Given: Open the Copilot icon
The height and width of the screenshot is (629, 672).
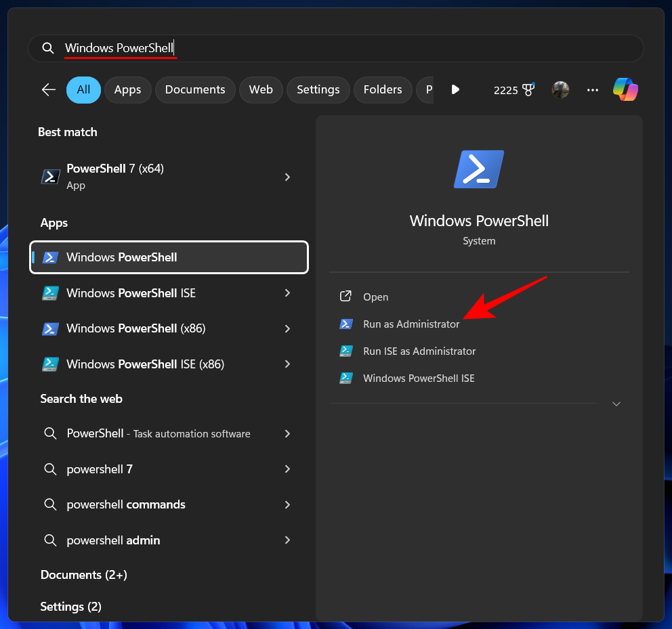Looking at the screenshot, I should [x=625, y=89].
